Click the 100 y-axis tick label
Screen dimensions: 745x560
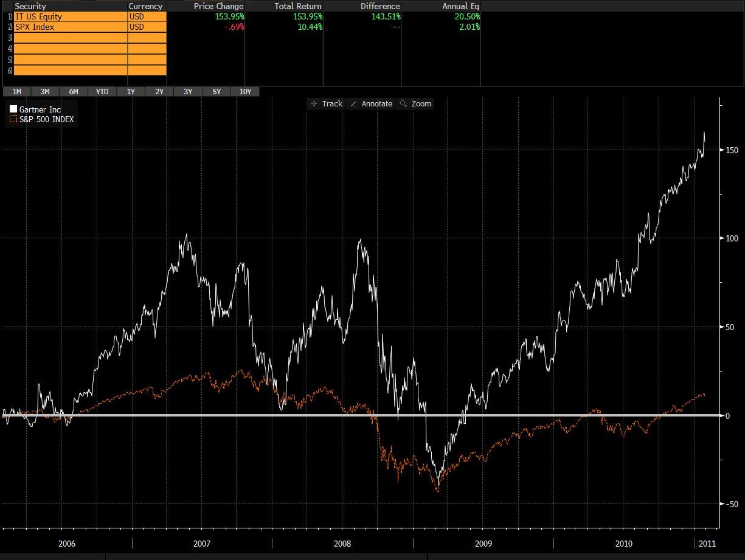(x=732, y=238)
